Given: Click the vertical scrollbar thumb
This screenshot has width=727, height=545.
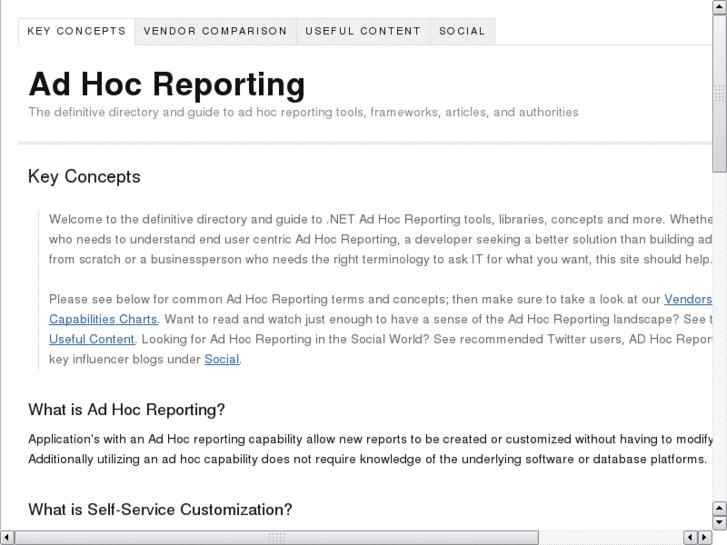Looking at the screenshot, I should pyautogui.click(x=719, y=95).
